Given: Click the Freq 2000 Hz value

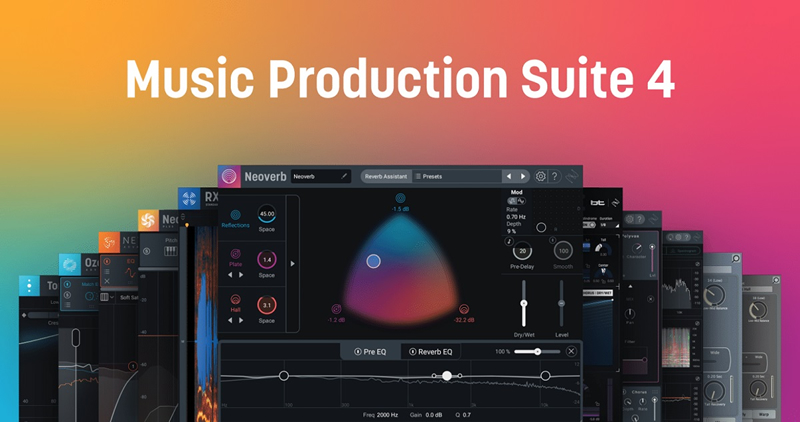Looking at the screenshot, I should pos(387,415).
